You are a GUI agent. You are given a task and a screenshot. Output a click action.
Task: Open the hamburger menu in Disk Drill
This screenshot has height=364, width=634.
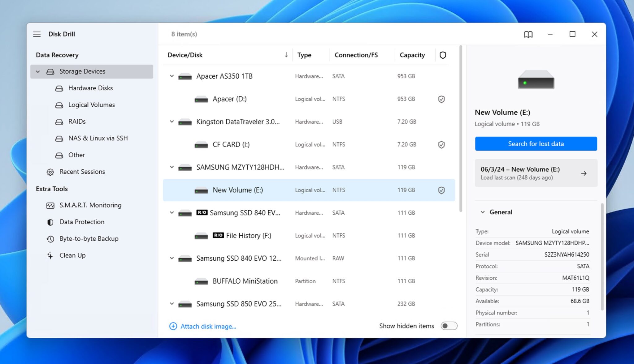click(37, 34)
